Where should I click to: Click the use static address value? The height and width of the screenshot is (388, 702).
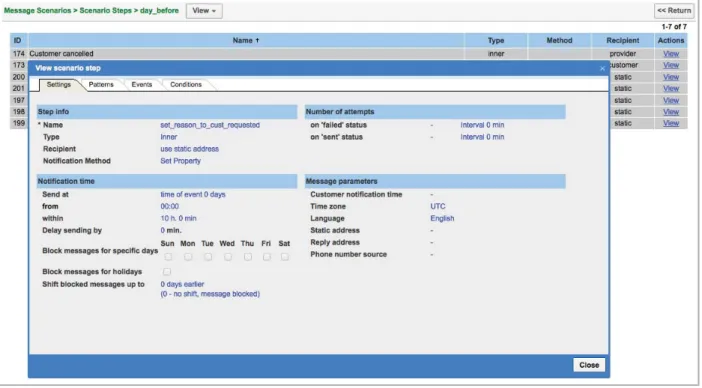click(189, 149)
